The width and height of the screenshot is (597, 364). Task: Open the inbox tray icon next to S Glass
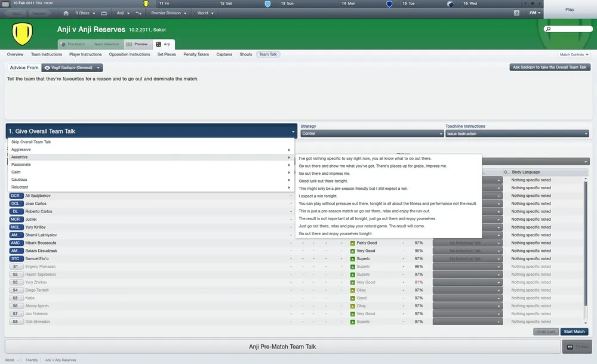click(x=104, y=13)
